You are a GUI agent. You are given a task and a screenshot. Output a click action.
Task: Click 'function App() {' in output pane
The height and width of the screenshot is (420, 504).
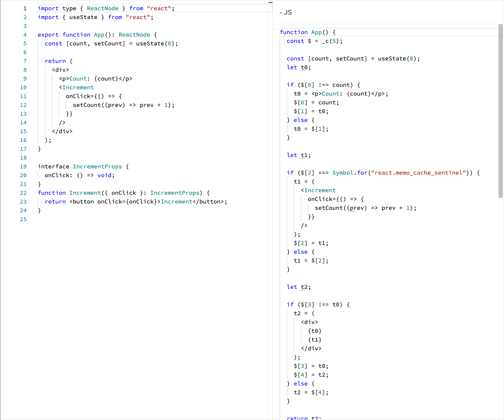pyautogui.click(x=308, y=32)
